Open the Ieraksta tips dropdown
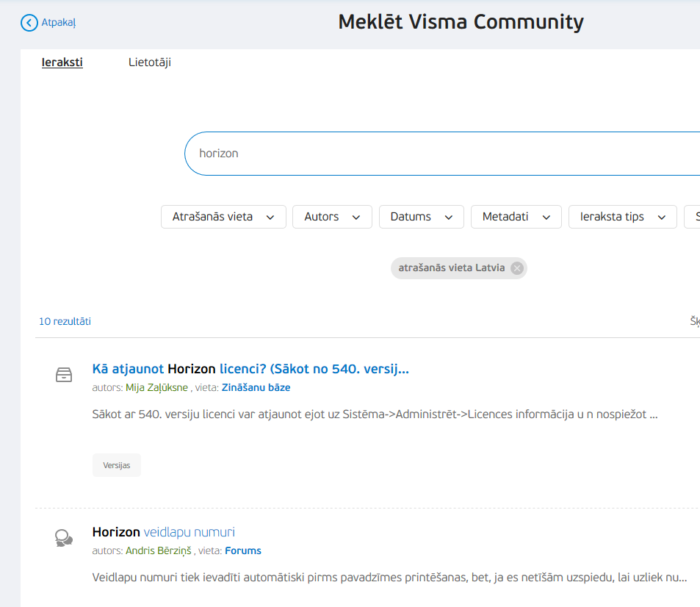700x607 pixels. tap(623, 217)
